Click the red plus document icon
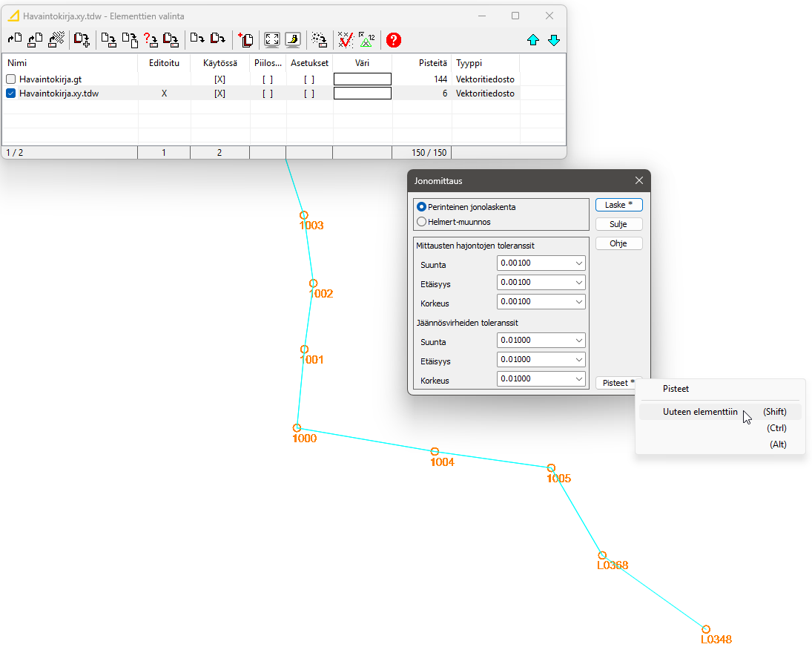Viewport: 812px width, 650px height. coord(245,40)
